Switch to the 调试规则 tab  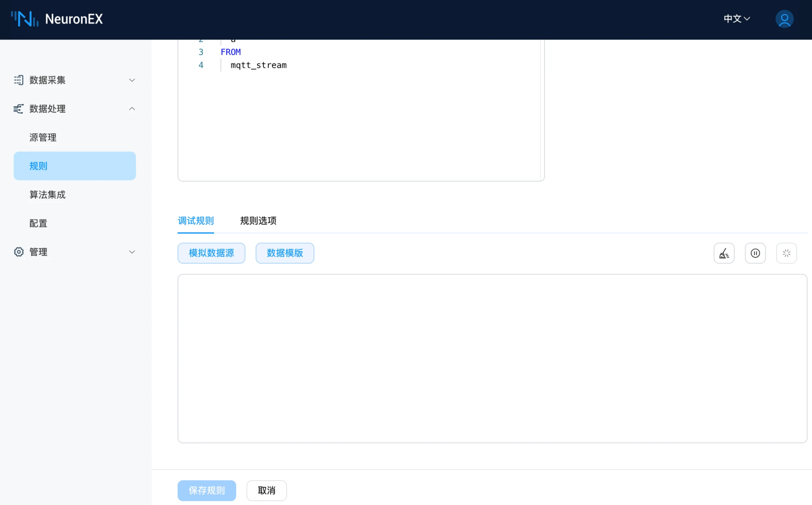[196, 221]
